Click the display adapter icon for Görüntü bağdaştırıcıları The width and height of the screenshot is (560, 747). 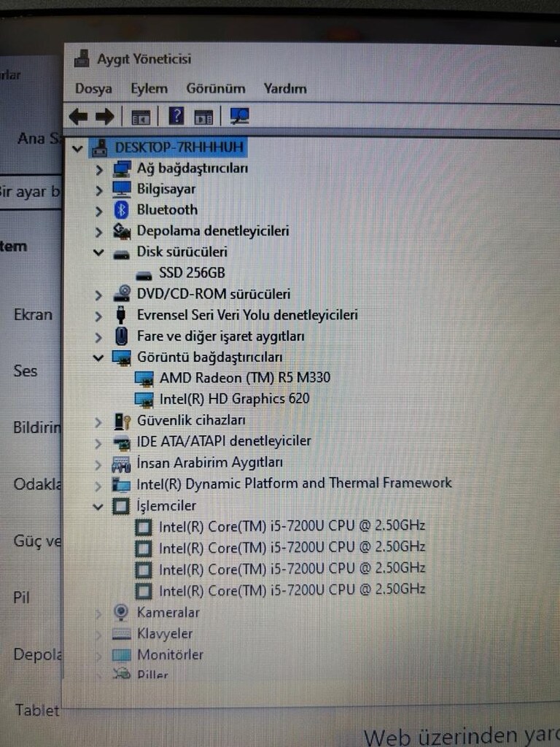[122, 357]
